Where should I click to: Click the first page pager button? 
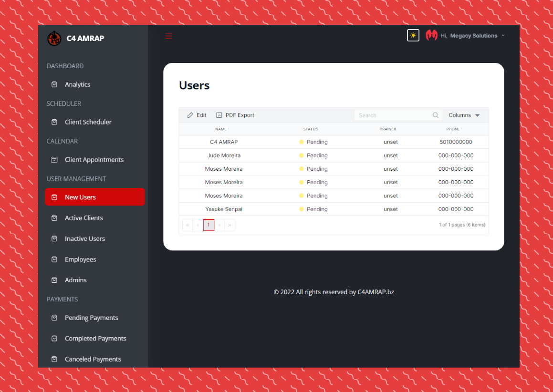click(188, 225)
